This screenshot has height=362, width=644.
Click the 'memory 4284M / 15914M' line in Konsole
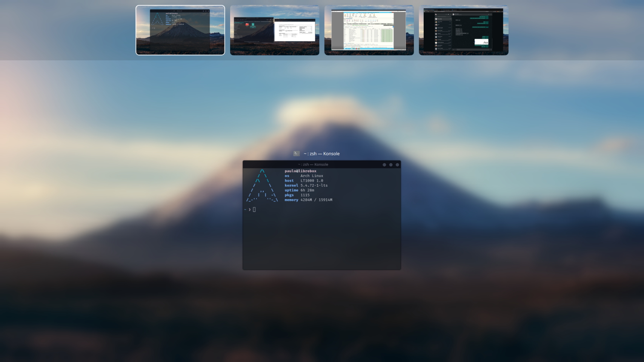point(308,200)
